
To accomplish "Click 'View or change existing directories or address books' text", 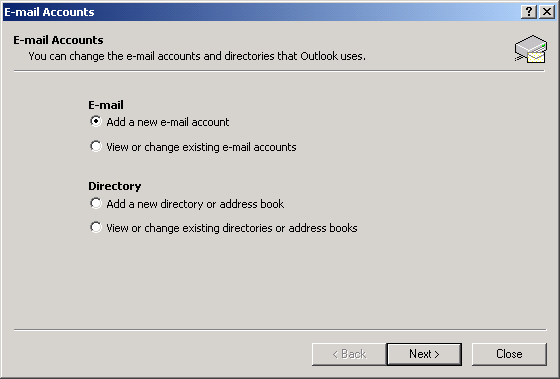I will click(x=232, y=228).
